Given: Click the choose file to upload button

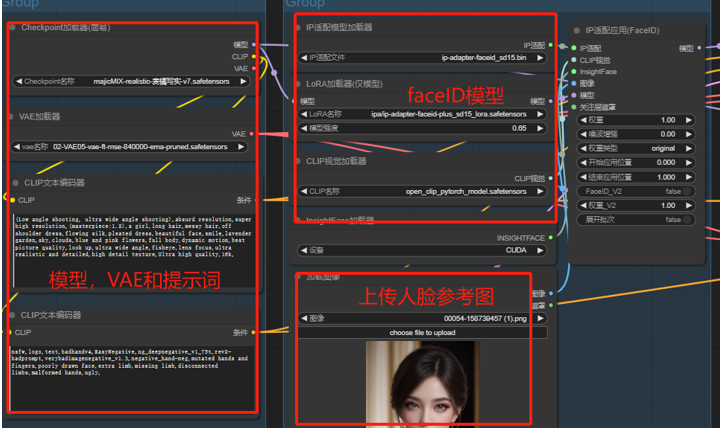Looking at the screenshot, I should [x=424, y=332].
